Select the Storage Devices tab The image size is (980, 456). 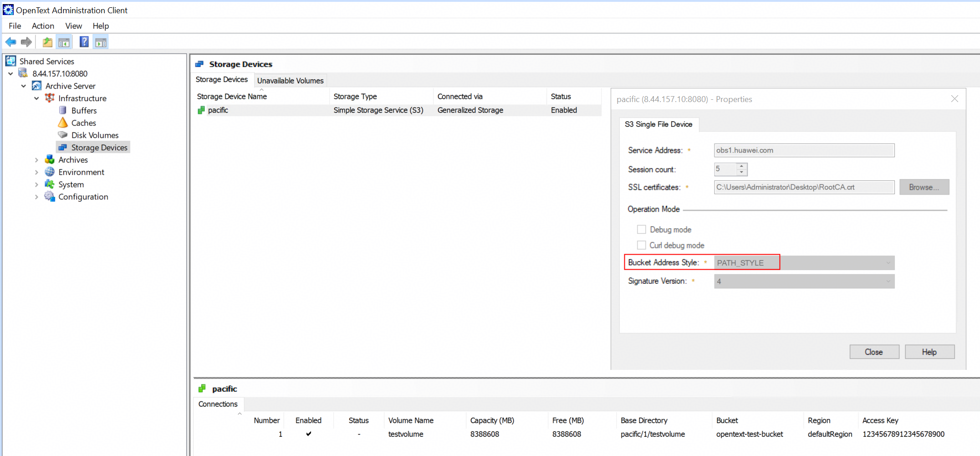[x=222, y=80]
